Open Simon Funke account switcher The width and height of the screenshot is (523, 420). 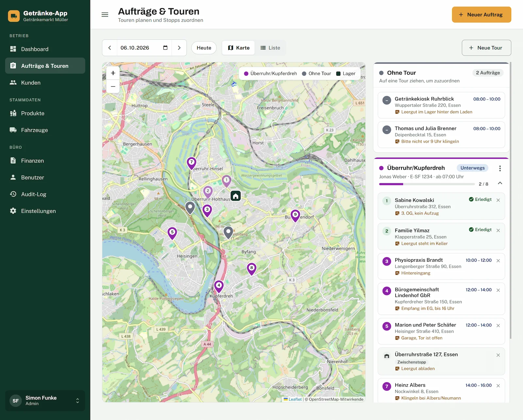pyautogui.click(x=45, y=400)
